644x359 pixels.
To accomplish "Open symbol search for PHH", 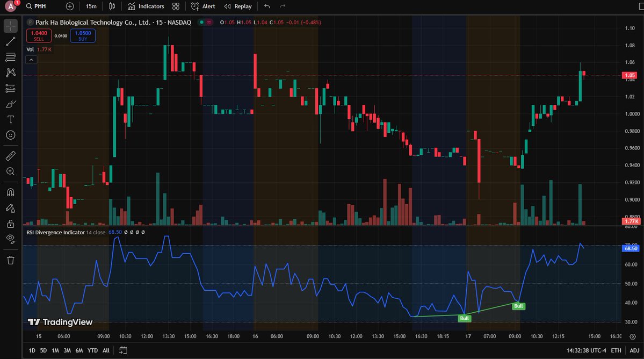I will [x=36, y=6].
